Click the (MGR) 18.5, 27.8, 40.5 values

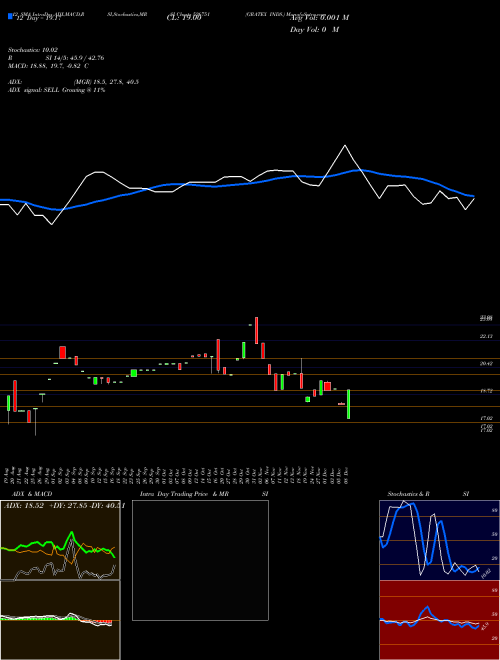click(106, 82)
